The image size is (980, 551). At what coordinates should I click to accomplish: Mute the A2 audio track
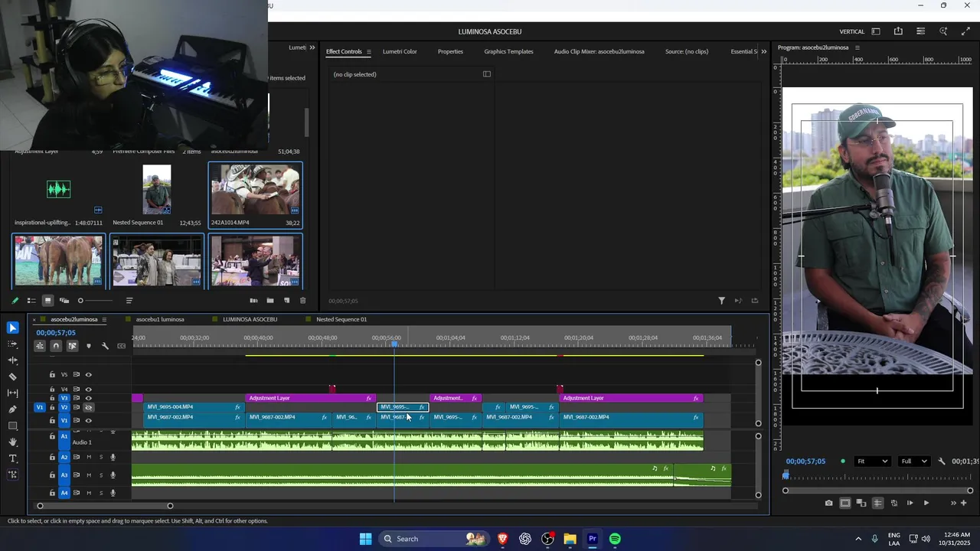click(89, 457)
